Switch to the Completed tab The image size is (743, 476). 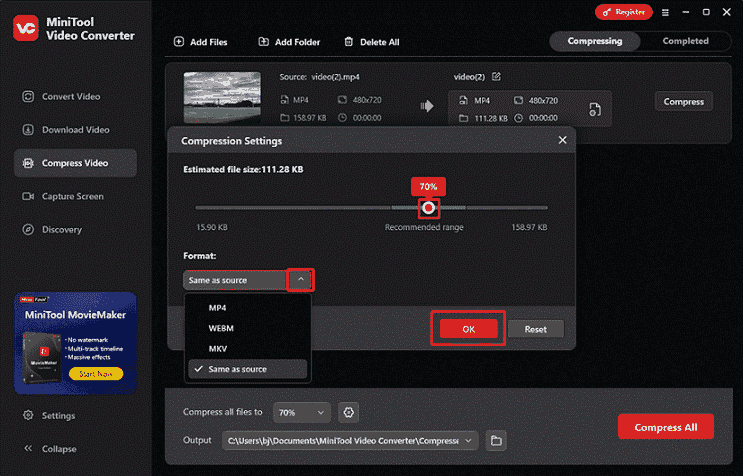coord(685,41)
